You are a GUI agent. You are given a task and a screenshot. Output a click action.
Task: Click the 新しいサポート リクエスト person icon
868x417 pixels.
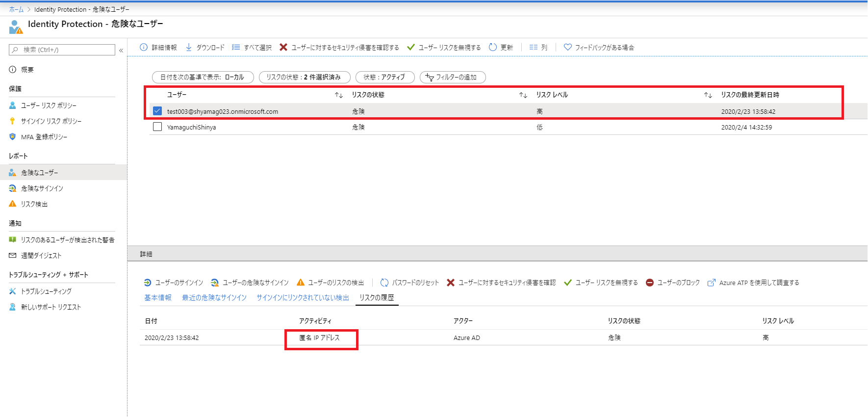point(13,307)
